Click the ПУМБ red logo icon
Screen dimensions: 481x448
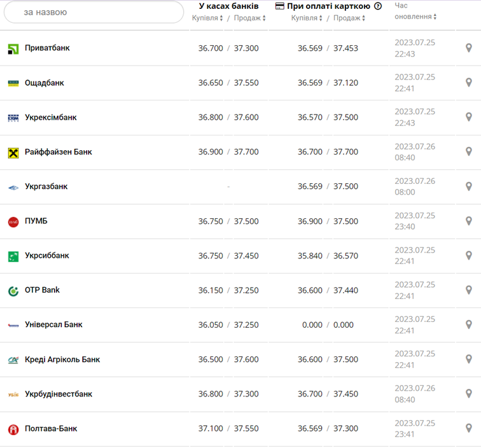click(13, 221)
